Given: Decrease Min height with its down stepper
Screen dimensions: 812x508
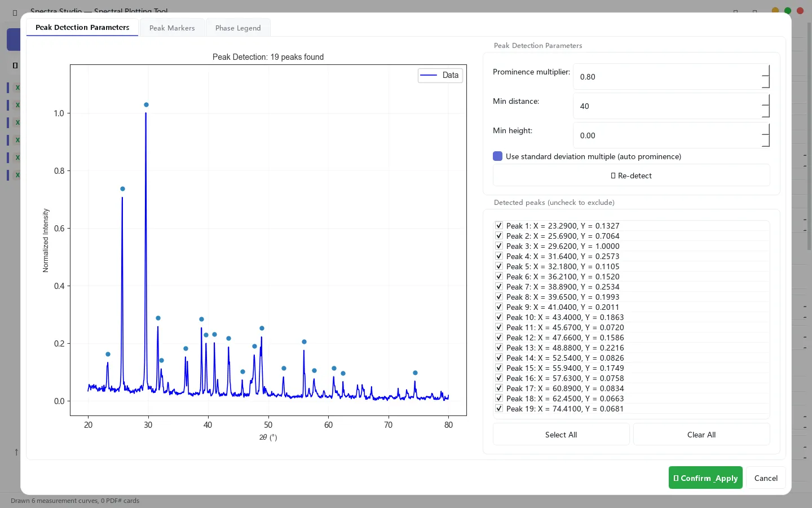Looking at the screenshot, I should coord(766,141).
